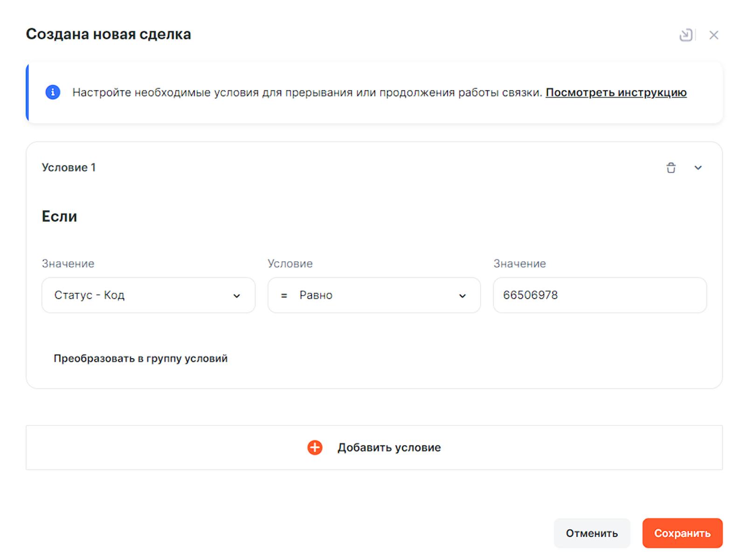Viewport: 746px width, 560px height.
Task: Click the 'Отменить' button
Action: click(x=591, y=533)
